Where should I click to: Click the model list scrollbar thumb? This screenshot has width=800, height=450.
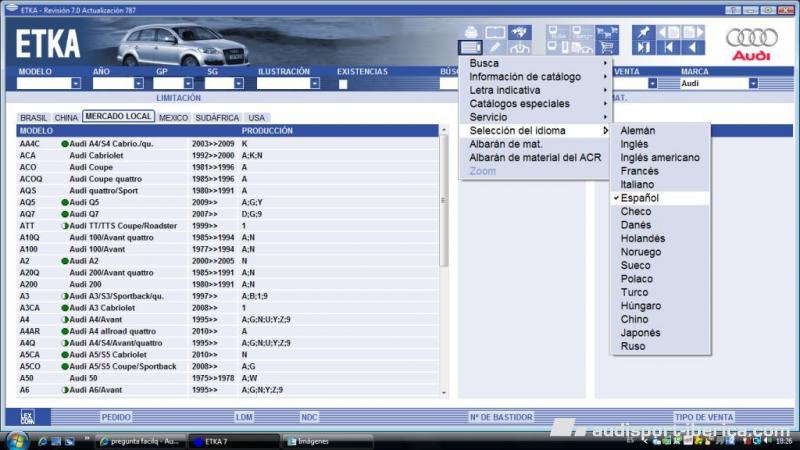443,200
